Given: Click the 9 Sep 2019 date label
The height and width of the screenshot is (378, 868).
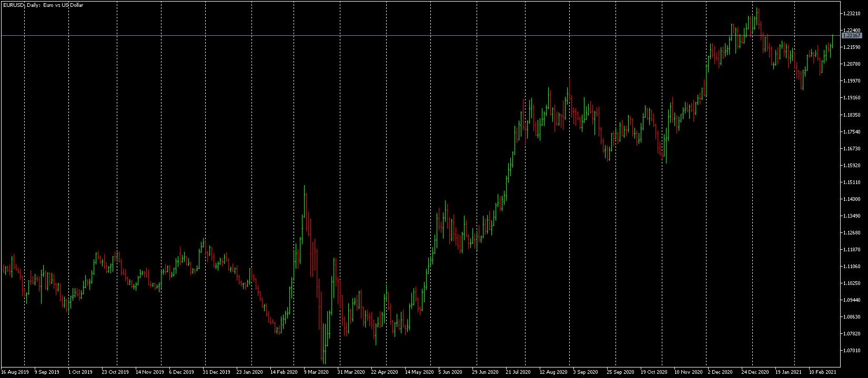Looking at the screenshot, I should tap(47, 372).
